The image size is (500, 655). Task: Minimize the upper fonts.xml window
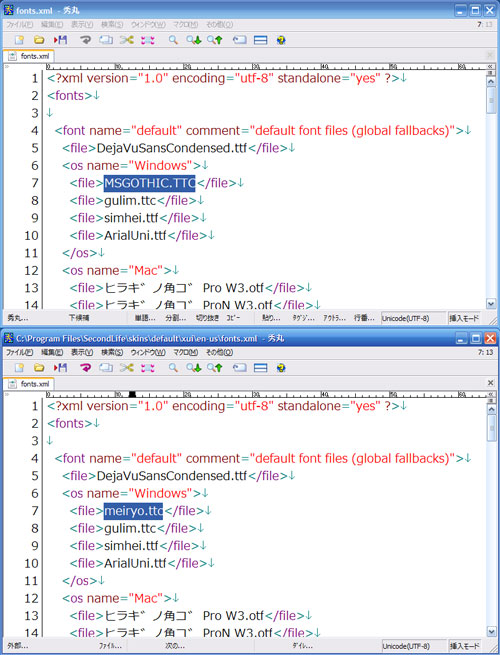(461, 10)
